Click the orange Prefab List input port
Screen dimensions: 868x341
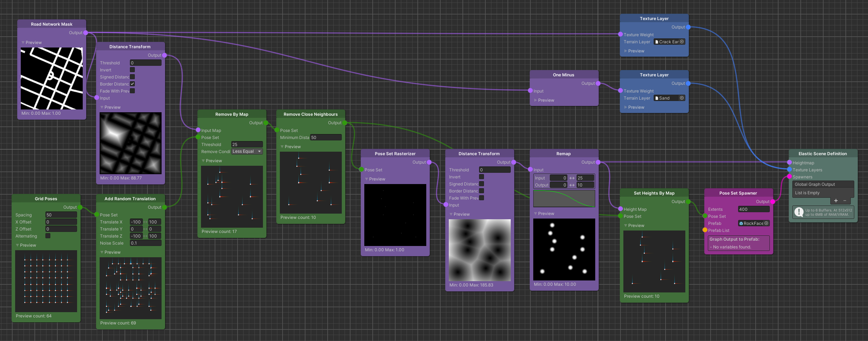click(x=705, y=230)
